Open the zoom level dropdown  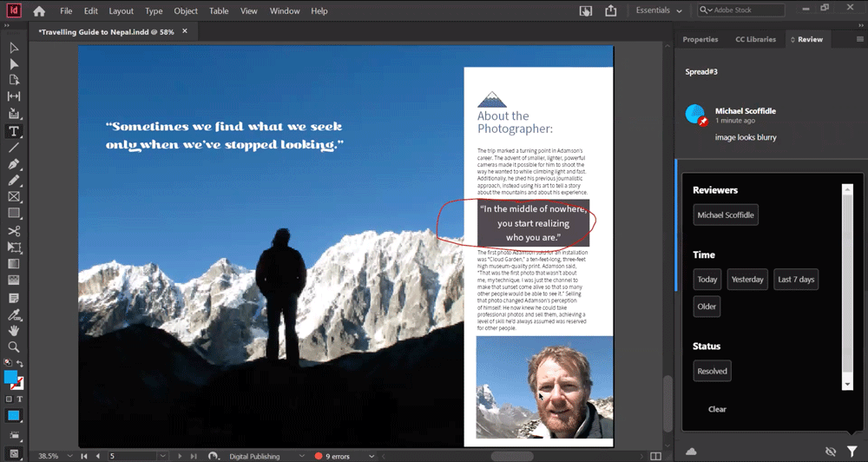coord(69,456)
